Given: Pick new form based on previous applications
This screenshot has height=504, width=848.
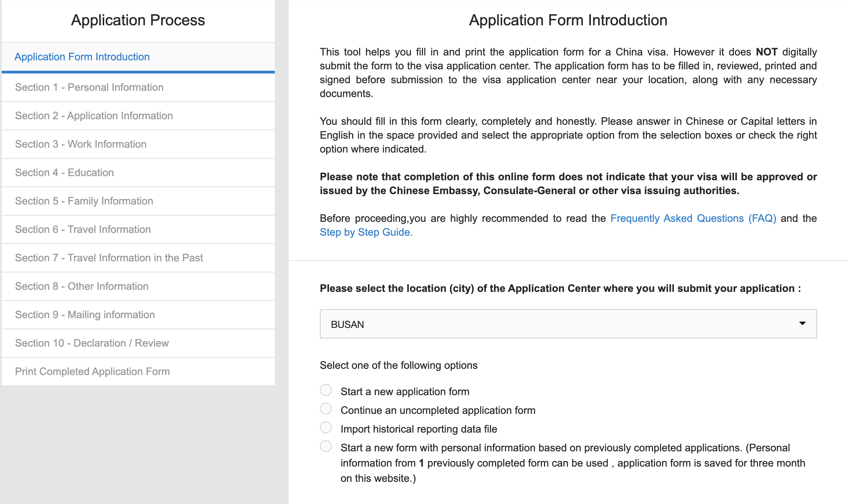Looking at the screenshot, I should (326, 446).
